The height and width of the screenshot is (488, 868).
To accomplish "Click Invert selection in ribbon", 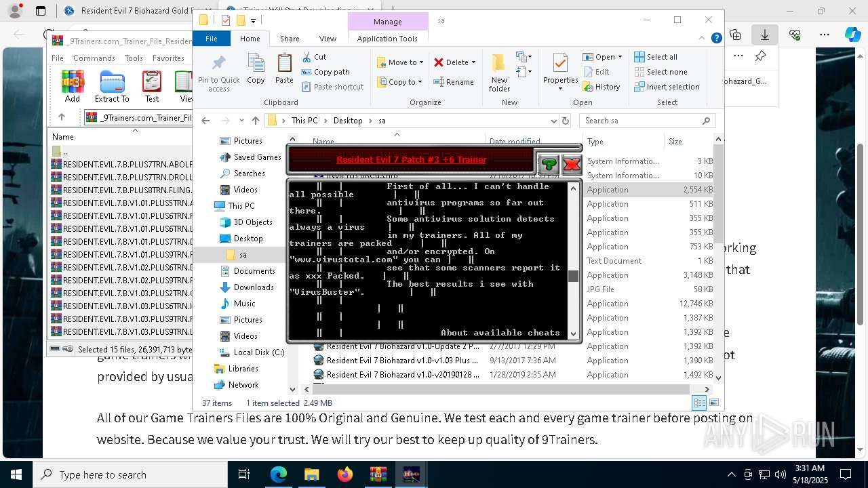I will [667, 87].
